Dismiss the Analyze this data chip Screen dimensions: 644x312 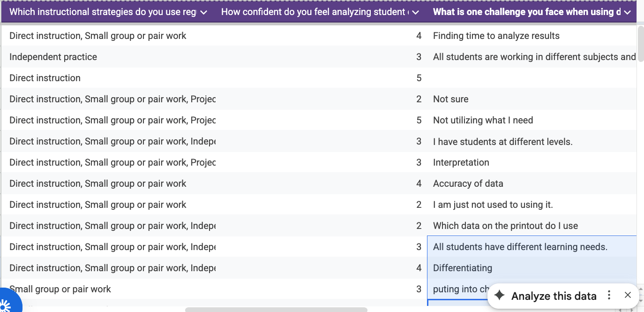coord(628,295)
